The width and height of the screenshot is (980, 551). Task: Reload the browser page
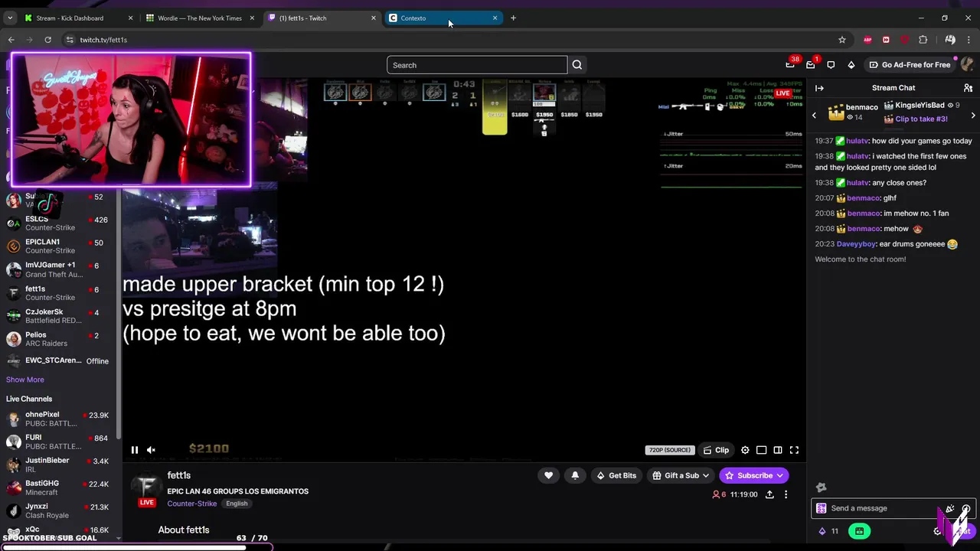(x=47, y=40)
